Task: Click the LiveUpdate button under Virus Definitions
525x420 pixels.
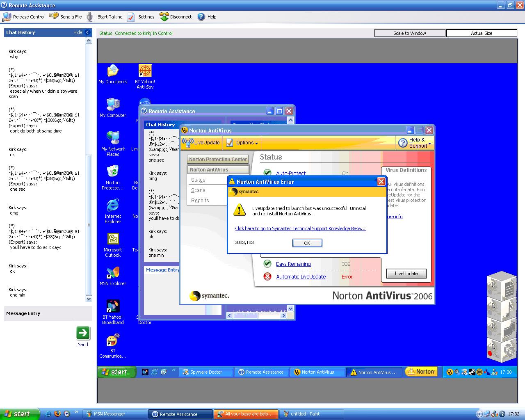Action: tap(406, 274)
